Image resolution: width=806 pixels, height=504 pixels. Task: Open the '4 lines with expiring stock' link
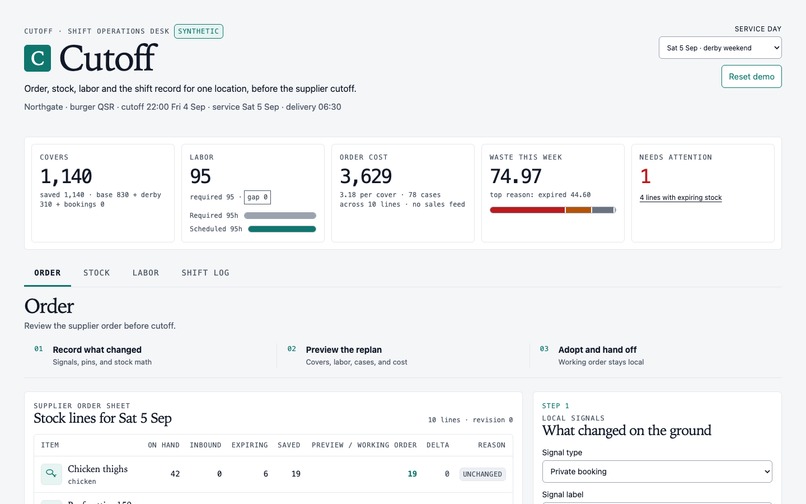coord(681,197)
